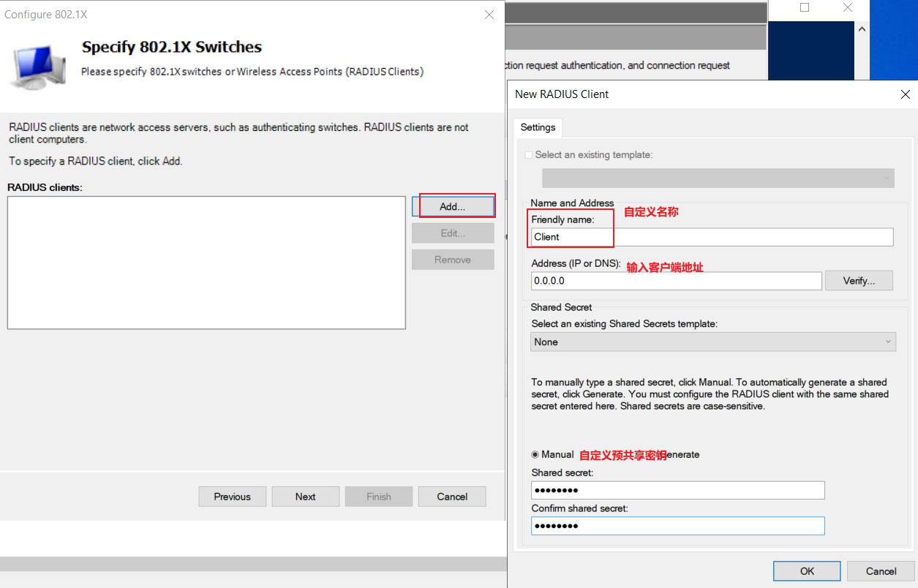Screen dimensions: 918x588
Task: Click the Address field showing 0.0.0.0
Action: tap(677, 281)
